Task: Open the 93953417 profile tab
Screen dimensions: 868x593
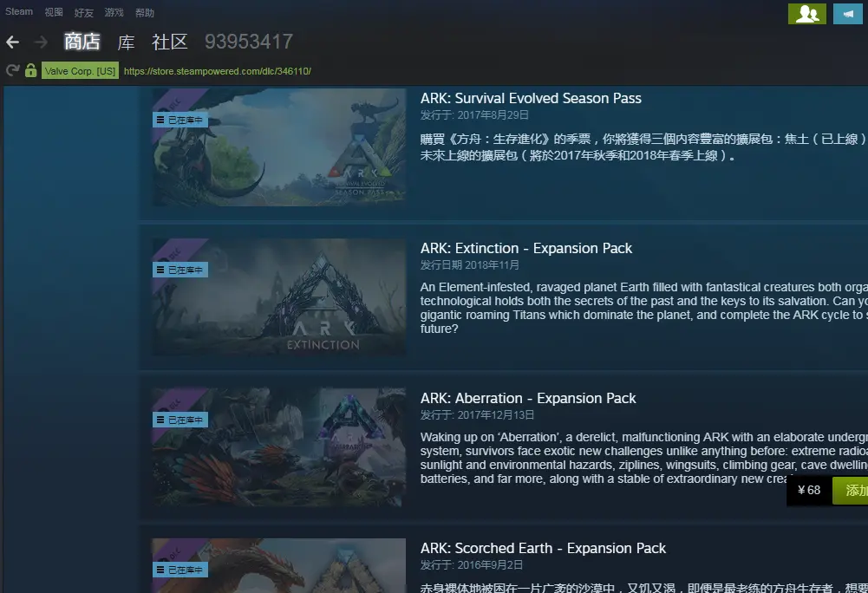Action: pos(249,42)
